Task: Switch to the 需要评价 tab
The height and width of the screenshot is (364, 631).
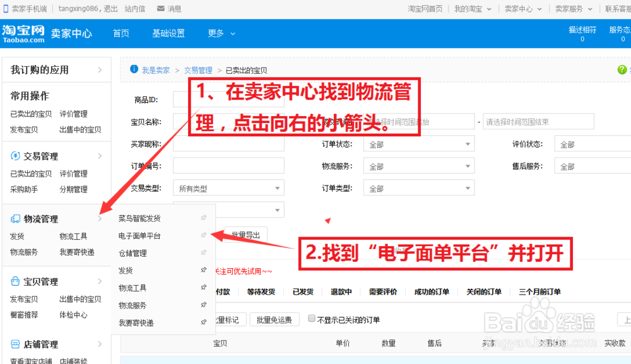Action: coord(383,291)
